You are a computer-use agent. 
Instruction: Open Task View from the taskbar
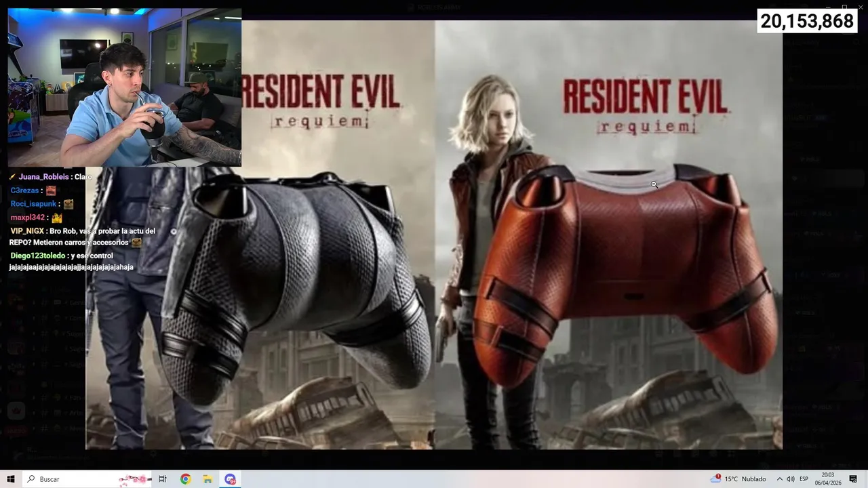click(163, 479)
